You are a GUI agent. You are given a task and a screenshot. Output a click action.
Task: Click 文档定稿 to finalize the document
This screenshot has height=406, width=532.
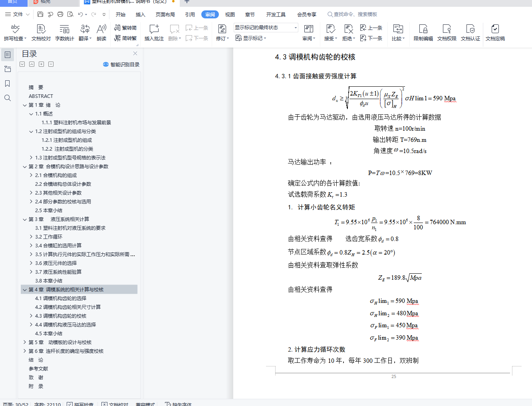click(495, 32)
